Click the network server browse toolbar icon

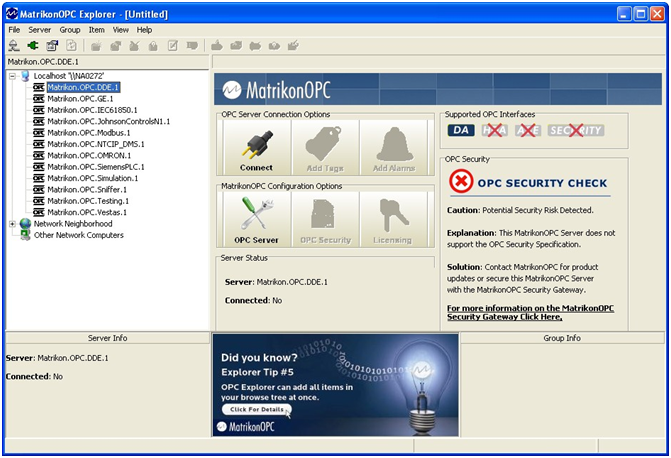(x=14, y=45)
